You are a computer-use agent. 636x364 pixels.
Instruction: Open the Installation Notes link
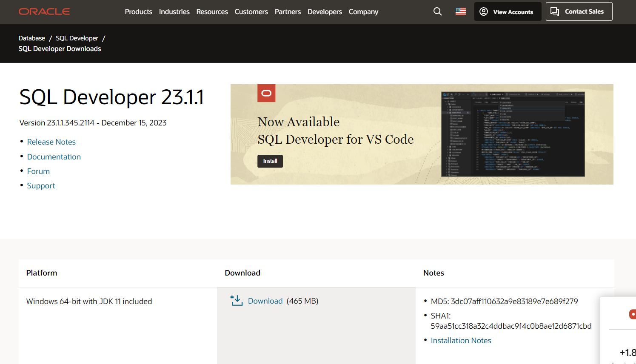tap(461, 341)
